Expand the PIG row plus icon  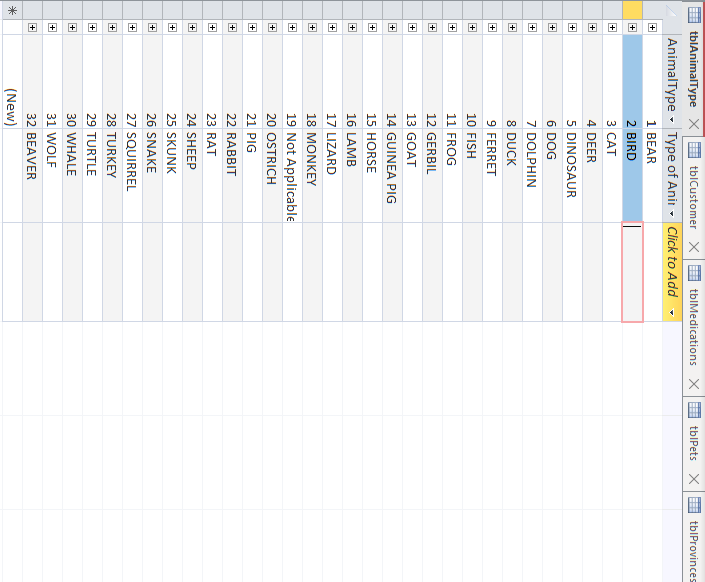pyautogui.click(x=252, y=27)
